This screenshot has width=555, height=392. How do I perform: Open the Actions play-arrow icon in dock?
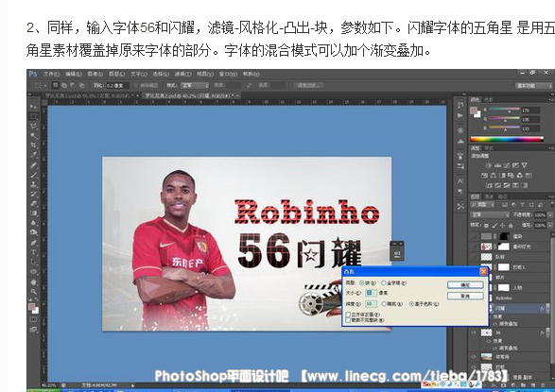pyautogui.click(x=460, y=115)
